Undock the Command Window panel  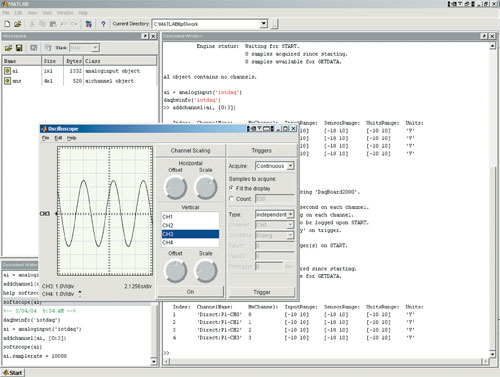[484, 36]
